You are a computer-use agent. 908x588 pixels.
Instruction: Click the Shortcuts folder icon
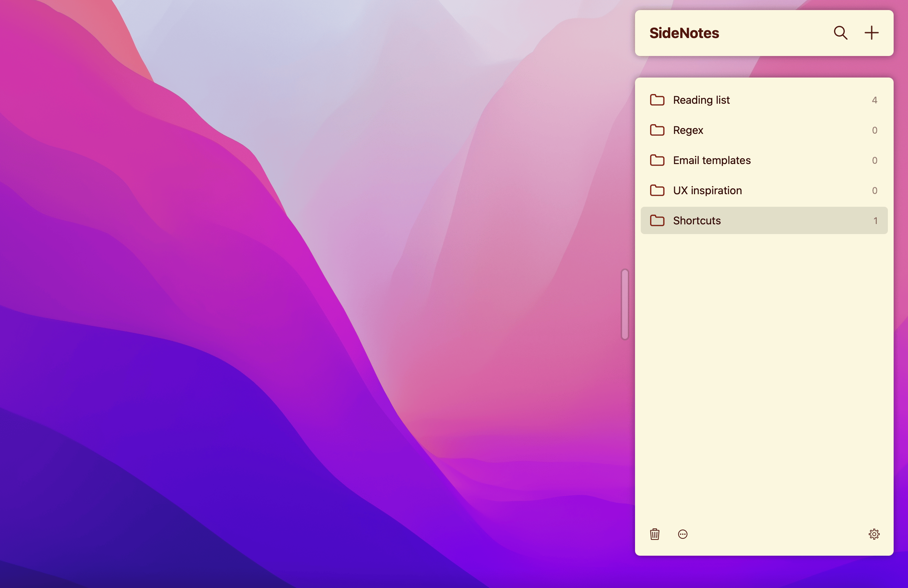(657, 220)
